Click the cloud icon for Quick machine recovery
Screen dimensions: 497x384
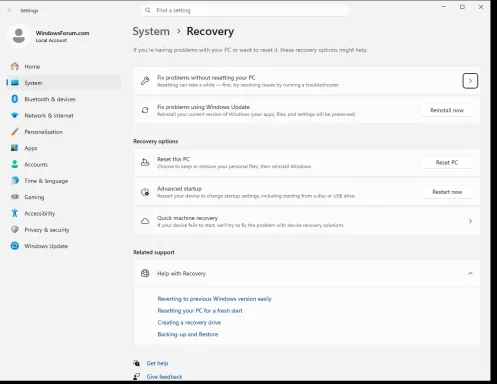click(x=145, y=221)
